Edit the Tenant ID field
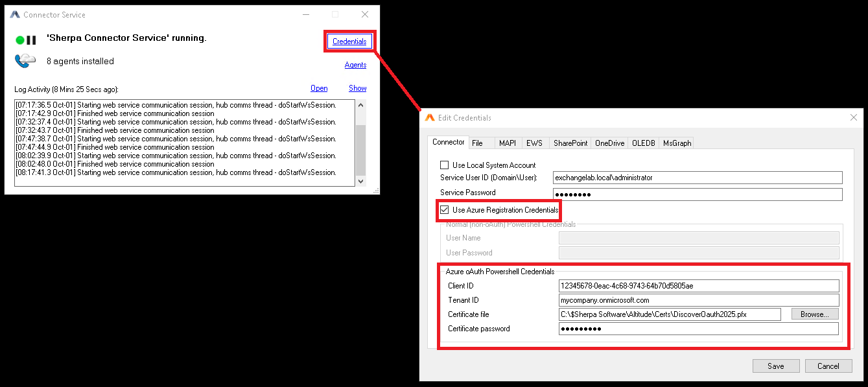This screenshot has height=387, width=868. (x=699, y=300)
